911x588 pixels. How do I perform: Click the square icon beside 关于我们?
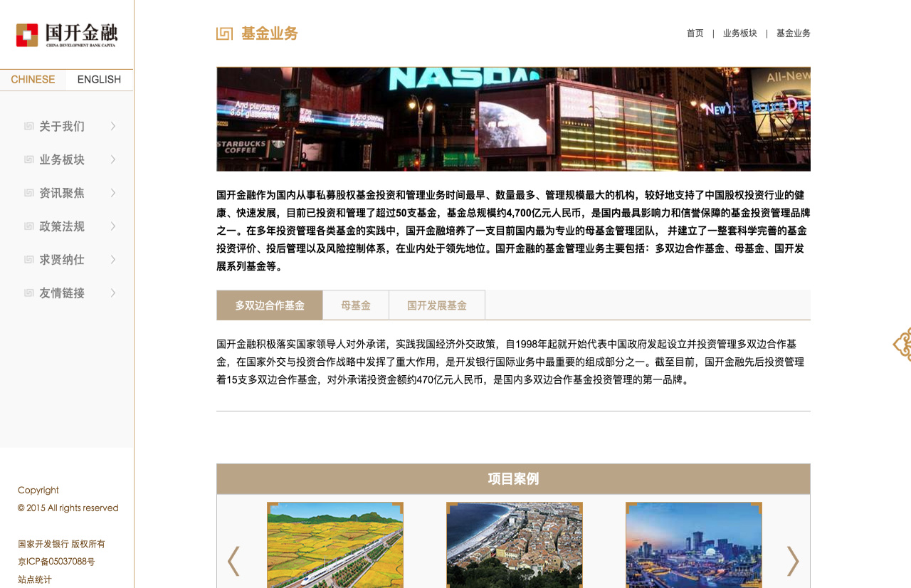[x=29, y=126]
